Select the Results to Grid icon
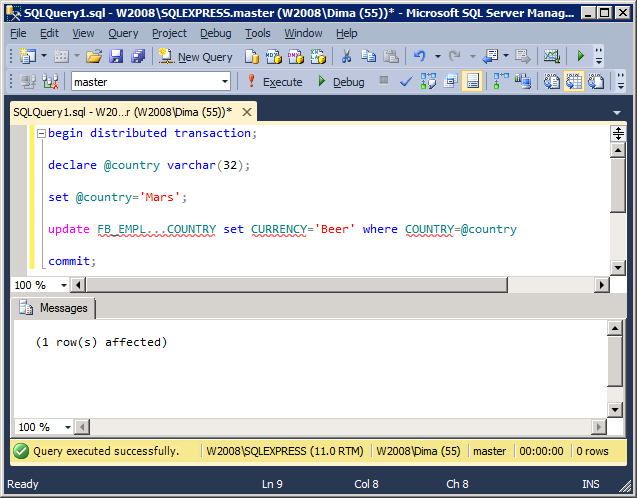 point(574,81)
